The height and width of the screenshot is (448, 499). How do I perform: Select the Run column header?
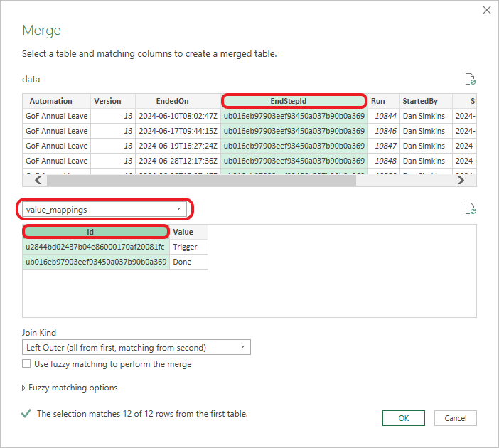(384, 101)
